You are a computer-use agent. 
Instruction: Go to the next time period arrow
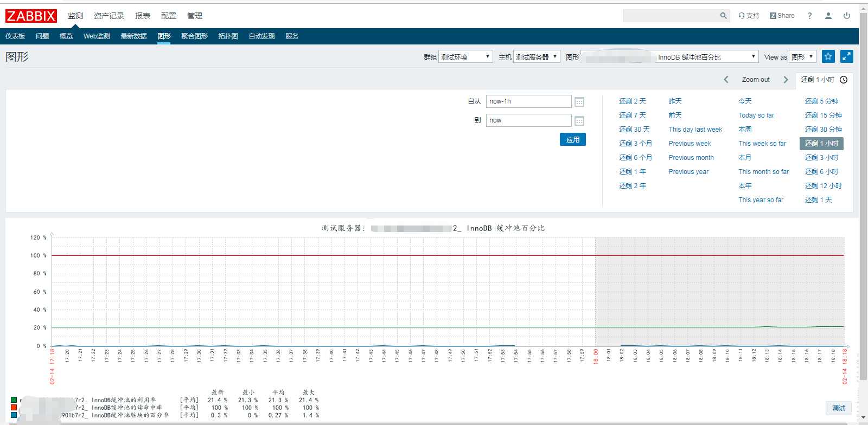click(786, 80)
